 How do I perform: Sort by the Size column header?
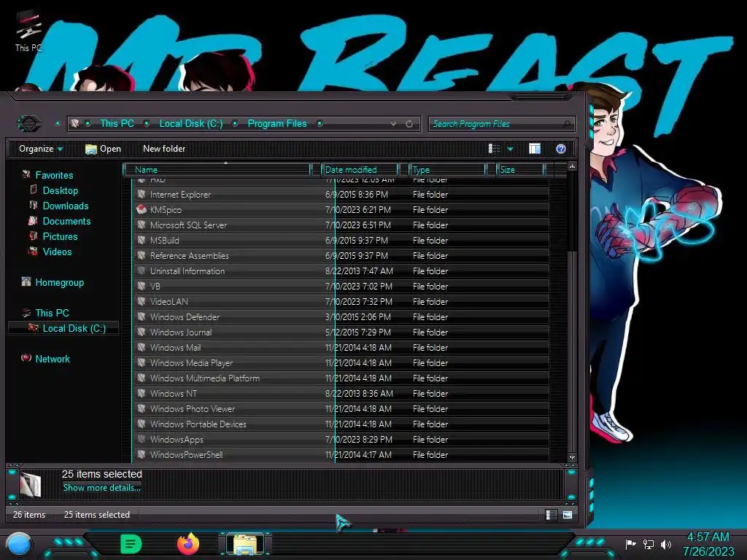(520, 169)
